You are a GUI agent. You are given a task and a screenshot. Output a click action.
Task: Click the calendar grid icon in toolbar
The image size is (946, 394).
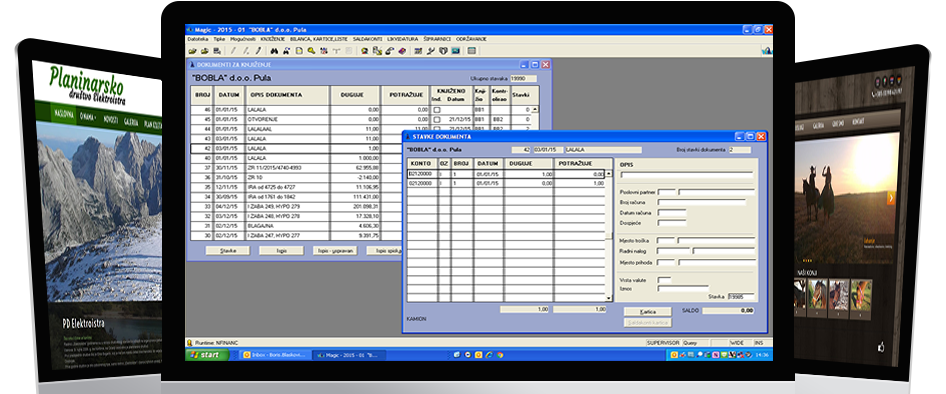pyautogui.click(x=471, y=51)
